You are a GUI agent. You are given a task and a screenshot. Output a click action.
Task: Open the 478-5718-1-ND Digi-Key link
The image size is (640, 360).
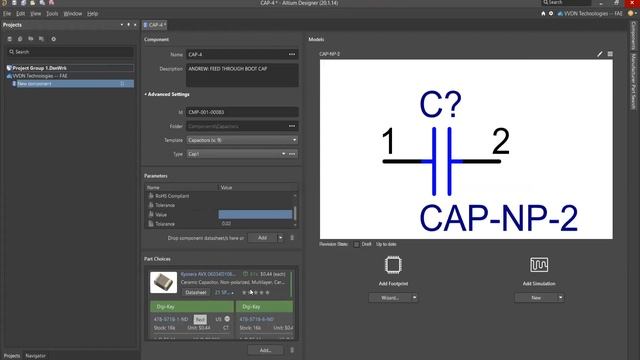(x=171, y=319)
